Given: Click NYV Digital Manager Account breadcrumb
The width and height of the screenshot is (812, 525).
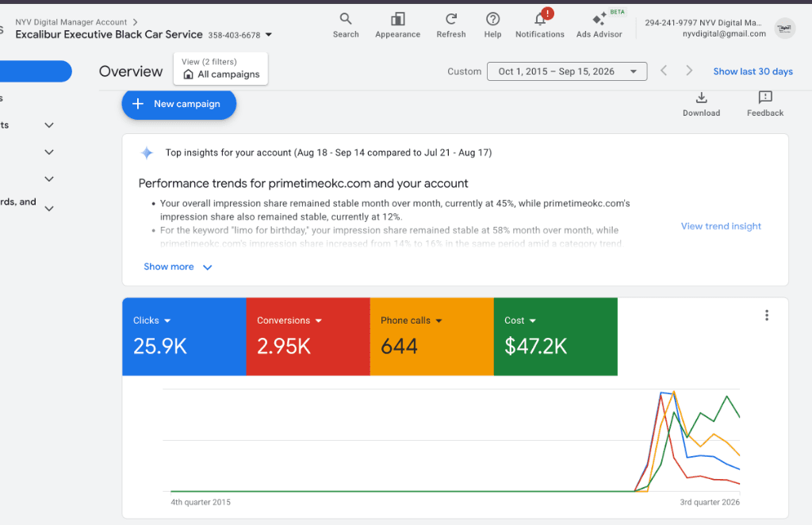Looking at the screenshot, I should point(71,22).
